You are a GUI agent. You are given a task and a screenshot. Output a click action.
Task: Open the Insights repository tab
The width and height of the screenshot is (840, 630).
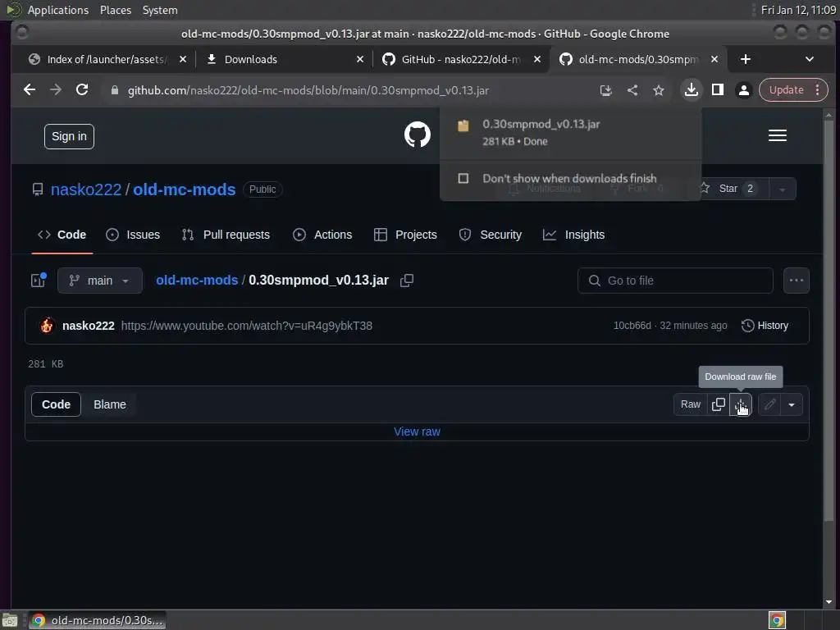pos(573,235)
